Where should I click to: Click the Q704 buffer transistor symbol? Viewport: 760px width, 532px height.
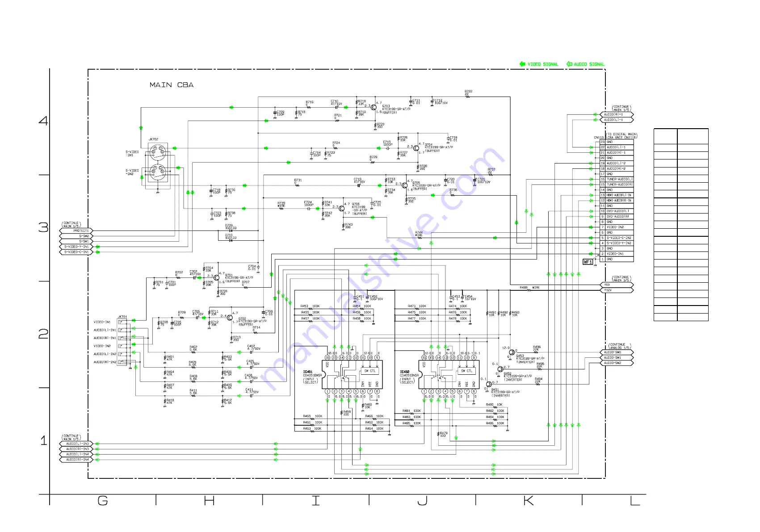(416, 148)
